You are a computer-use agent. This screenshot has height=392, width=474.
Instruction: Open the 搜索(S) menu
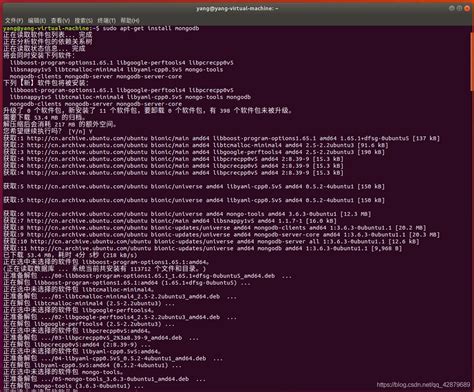click(83, 21)
